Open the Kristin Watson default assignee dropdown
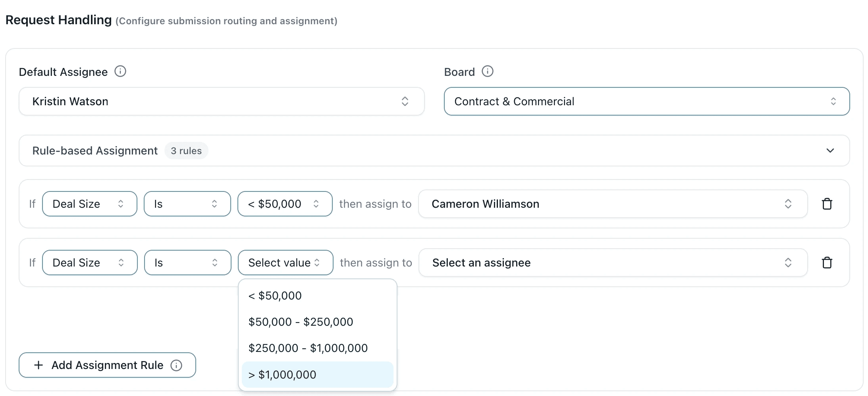Image resolution: width=868 pixels, height=396 pixels. tap(222, 101)
